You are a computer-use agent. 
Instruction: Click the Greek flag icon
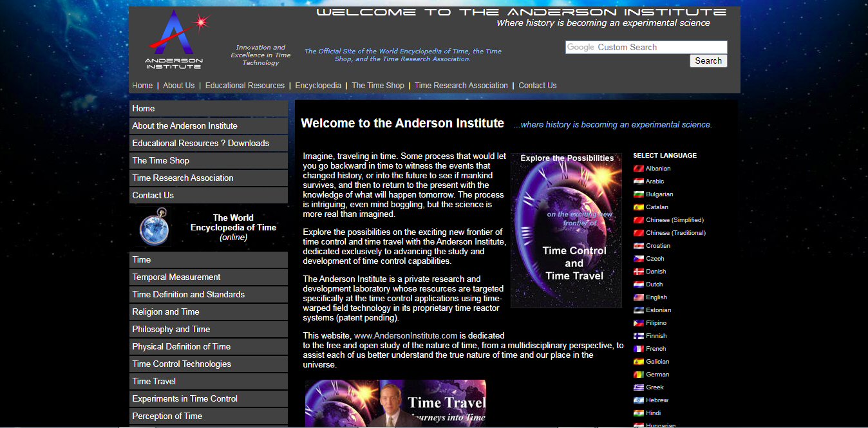[x=639, y=387]
